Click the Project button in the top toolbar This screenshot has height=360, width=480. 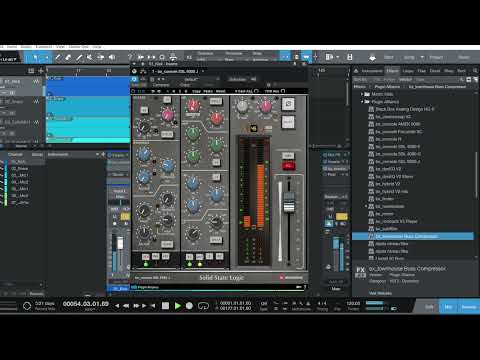(436, 57)
